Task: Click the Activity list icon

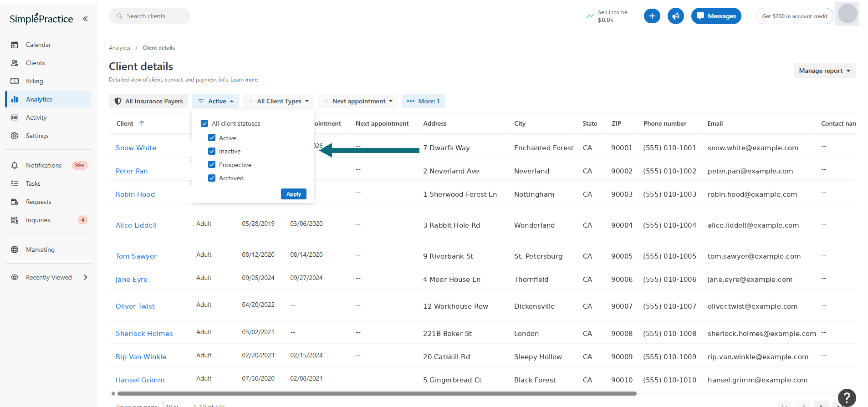Action: [15, 117]
